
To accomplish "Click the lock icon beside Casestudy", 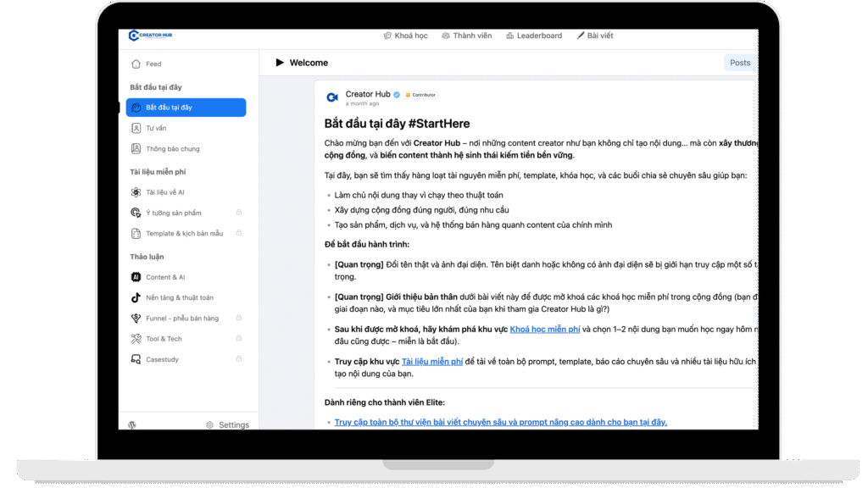I will point(238,359).
